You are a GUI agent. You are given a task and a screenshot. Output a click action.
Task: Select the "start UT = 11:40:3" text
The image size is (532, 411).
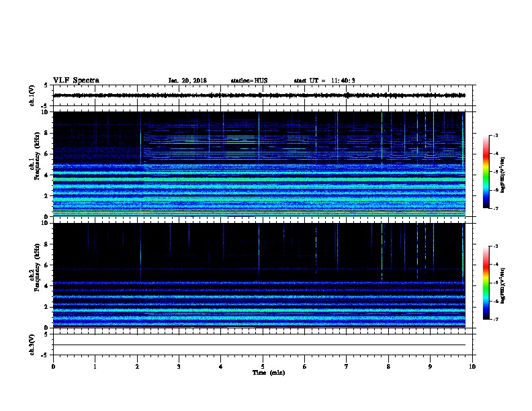click(324, 81)
